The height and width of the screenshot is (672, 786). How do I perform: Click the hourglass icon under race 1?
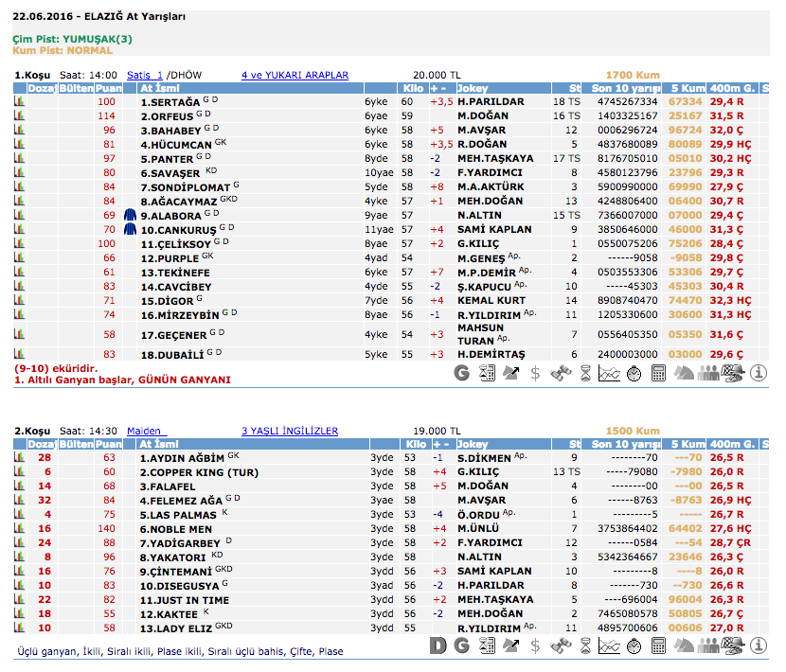[585, 374]
